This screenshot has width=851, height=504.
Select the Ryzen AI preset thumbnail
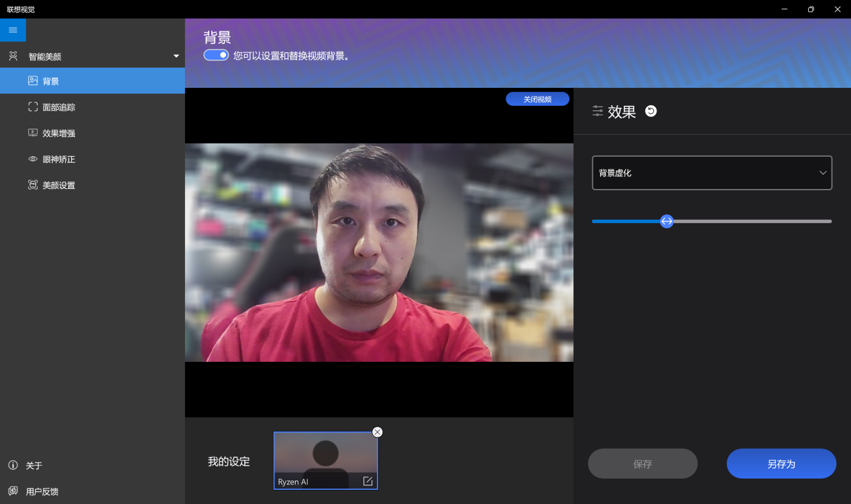pos(325,454)
